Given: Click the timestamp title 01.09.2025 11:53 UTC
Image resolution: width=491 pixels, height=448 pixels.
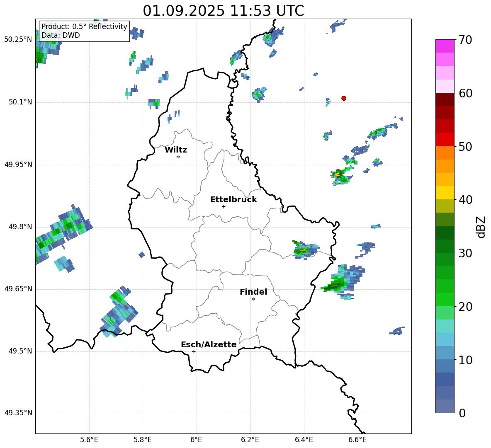Looking at the screenshot, I should pos(223,11).
